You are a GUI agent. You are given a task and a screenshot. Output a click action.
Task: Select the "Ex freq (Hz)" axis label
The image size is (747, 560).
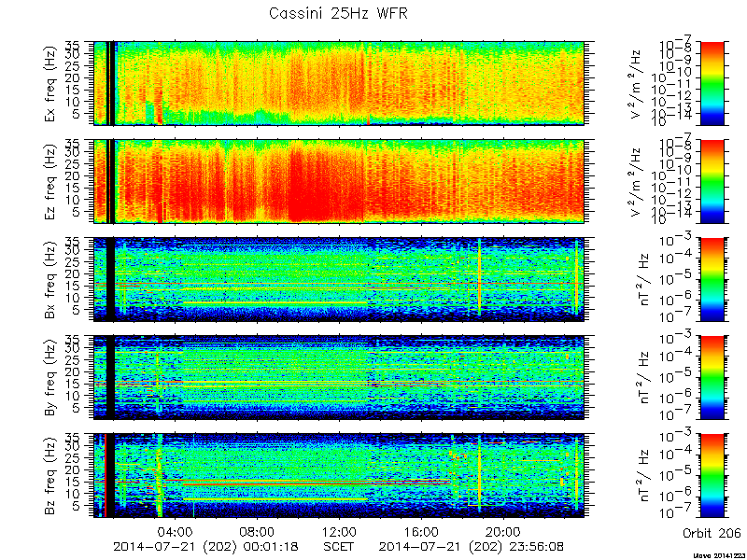pos(50,83)
